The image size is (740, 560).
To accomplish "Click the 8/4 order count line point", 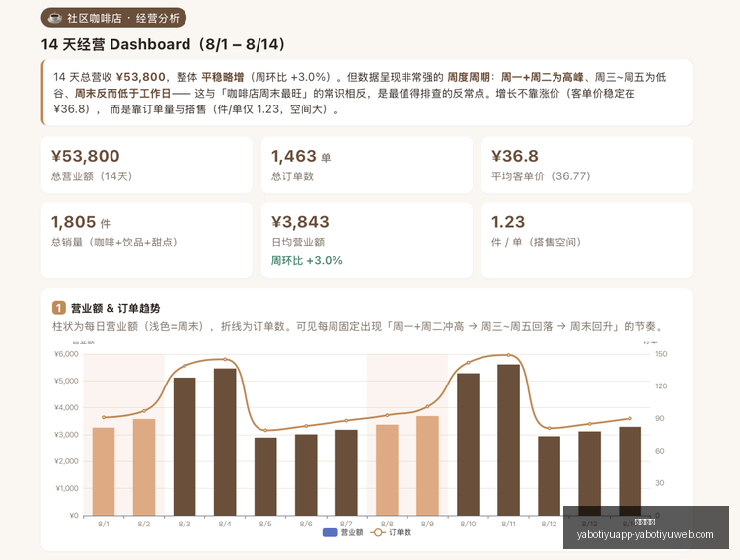I will (x=225, y=360).
